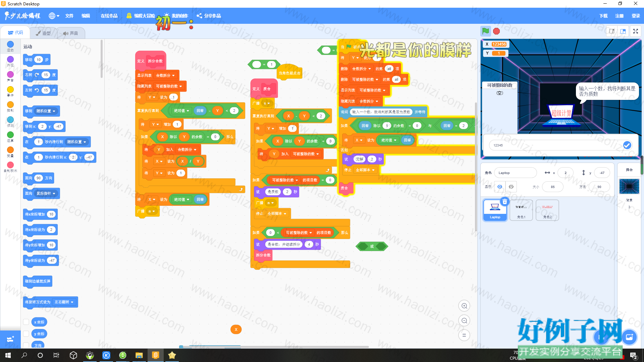
Task: Click the 登录 link
Action: pos(636,16)
